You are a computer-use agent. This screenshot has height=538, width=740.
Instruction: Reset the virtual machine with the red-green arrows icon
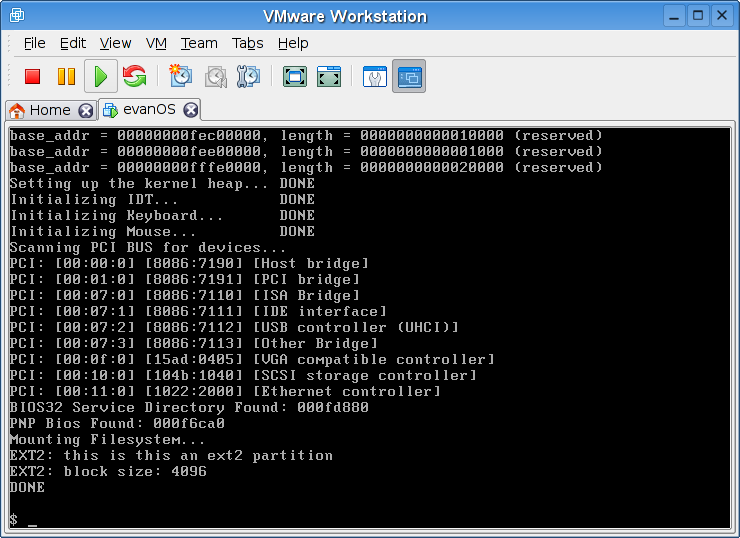click(x=134, y=76)
